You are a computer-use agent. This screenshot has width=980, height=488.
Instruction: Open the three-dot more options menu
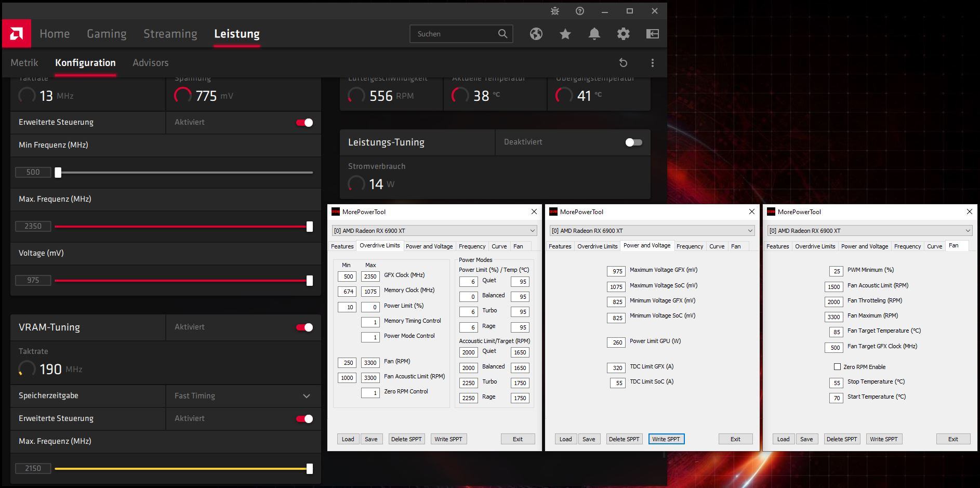point(653,63)
